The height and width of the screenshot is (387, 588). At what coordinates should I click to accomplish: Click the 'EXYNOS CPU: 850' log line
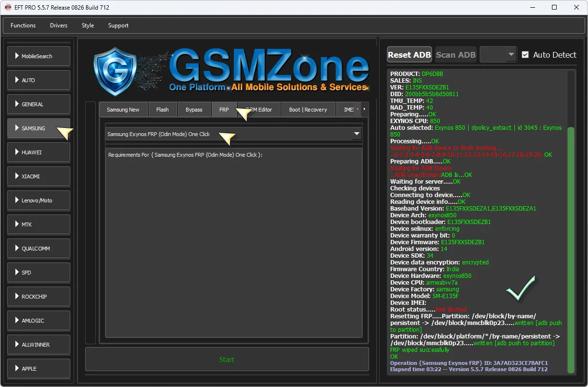[415, 121]
